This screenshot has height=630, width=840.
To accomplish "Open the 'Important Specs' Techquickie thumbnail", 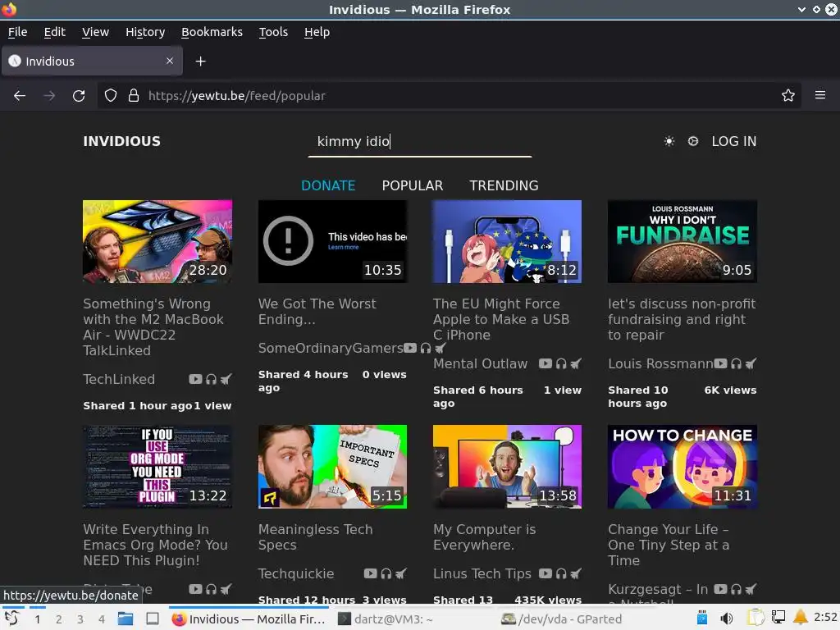I will [333, 467].
